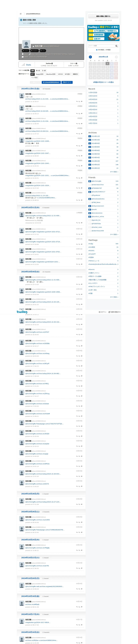Click the 5 フォロー badge
138x644 pixels.
[26, 51]
